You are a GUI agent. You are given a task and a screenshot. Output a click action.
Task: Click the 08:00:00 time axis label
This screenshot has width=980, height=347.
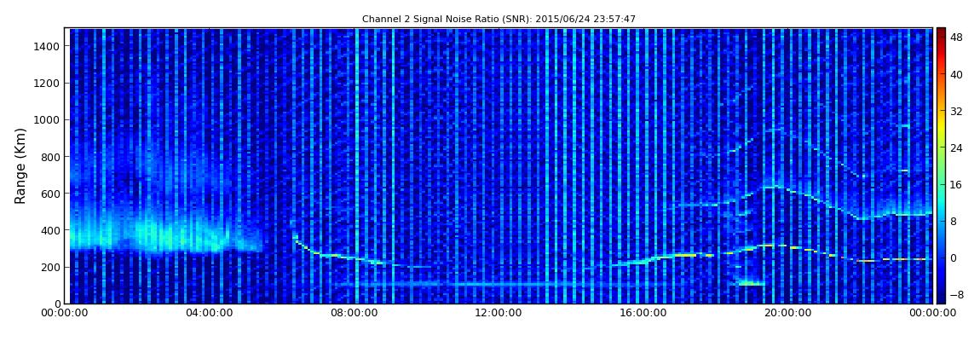[355, 313]
